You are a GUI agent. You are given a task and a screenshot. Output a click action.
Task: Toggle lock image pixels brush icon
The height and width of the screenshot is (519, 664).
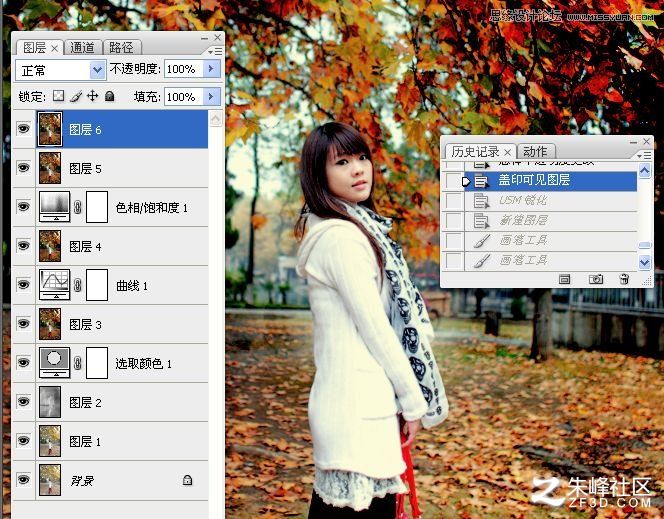75,97
